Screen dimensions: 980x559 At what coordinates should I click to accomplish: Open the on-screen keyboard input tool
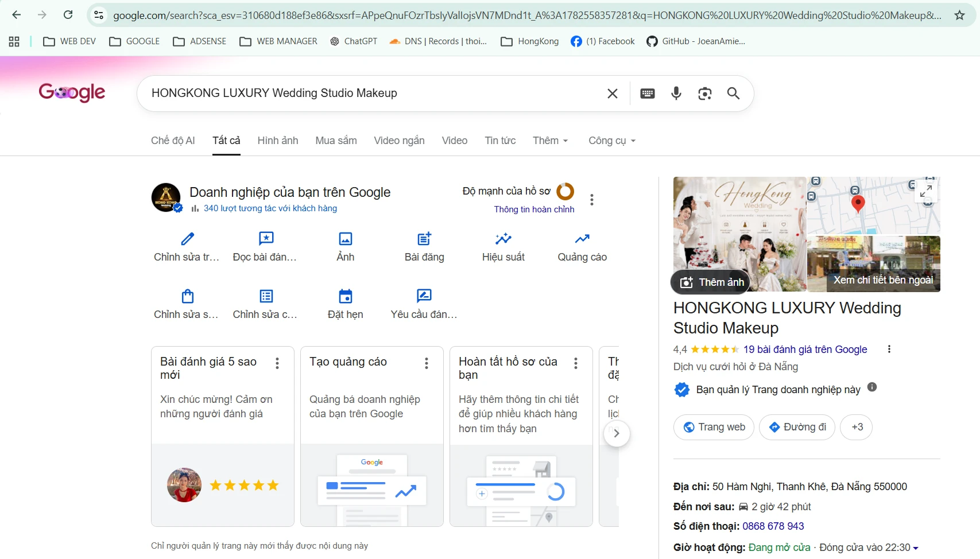648,94
